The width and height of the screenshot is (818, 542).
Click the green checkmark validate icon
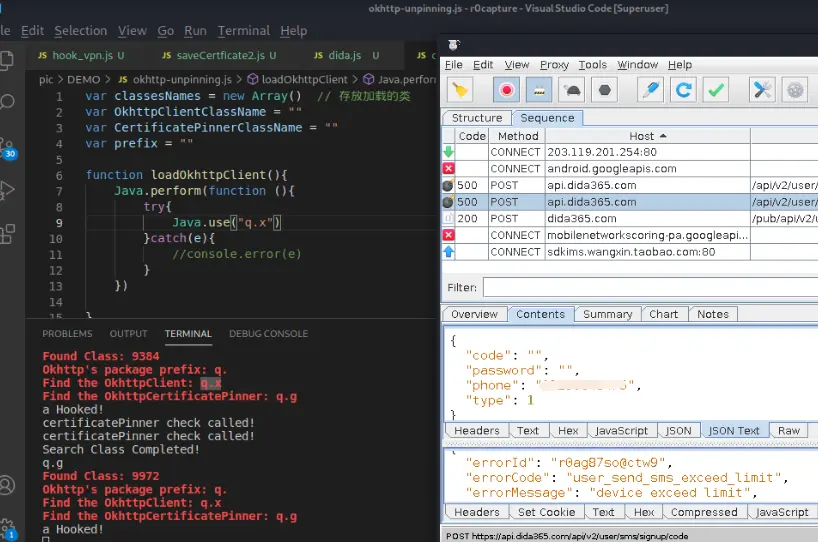[716, 90]
